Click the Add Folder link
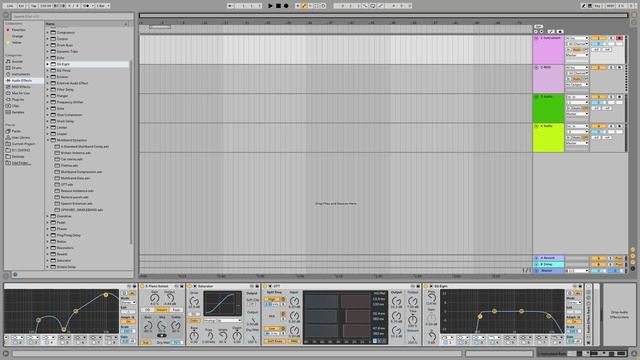 21,163
